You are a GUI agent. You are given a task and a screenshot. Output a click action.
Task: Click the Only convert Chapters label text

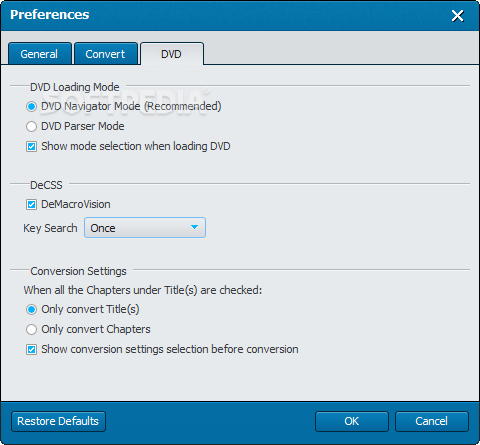coord(96,330)
